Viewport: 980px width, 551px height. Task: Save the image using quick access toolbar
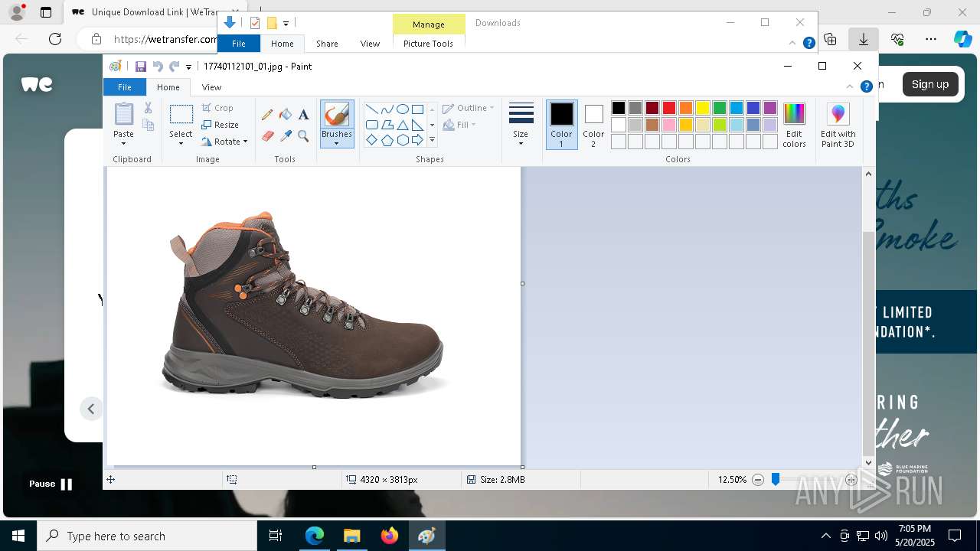[x=141, y=67]
